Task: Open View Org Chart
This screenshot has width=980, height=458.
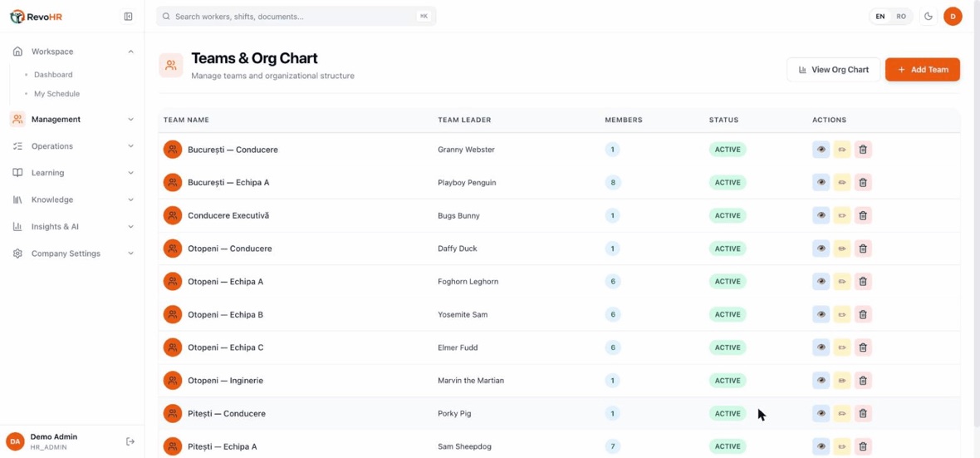Action: [x=834, y=70]
